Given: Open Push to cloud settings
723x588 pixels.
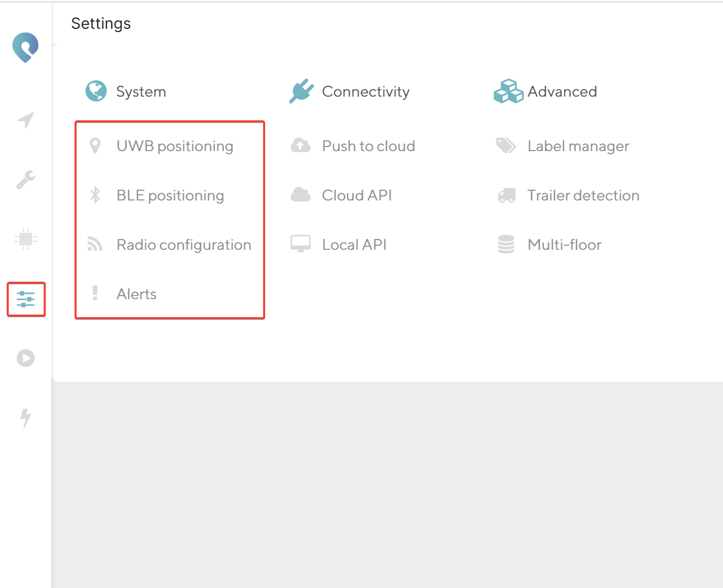Looking at the screenshot, I should point(368,146).
